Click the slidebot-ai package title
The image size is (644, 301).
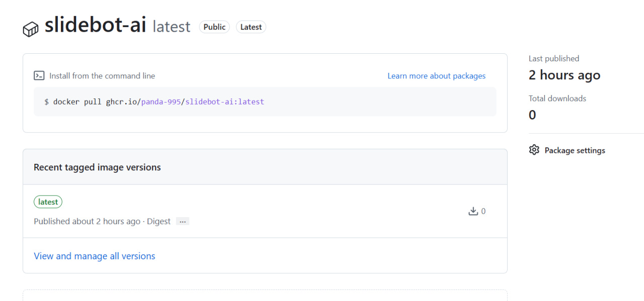click(96, 25)
